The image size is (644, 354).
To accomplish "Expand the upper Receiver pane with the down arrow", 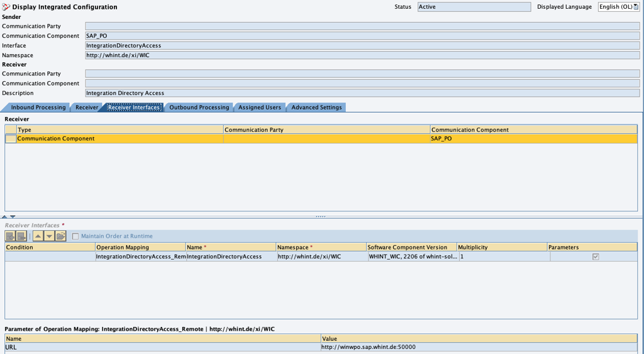I will pyautogui.click(x=13, y=216).
